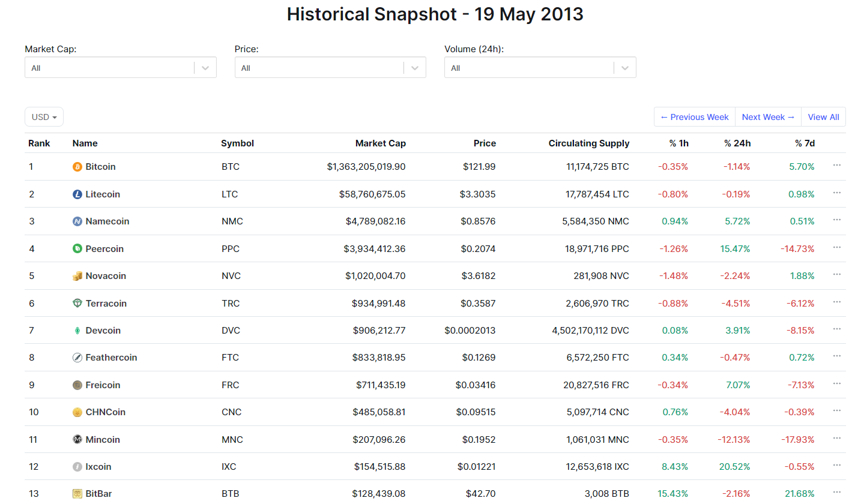Open the more-options ellipsis for Feathercoin row

[x=837, y=356]
